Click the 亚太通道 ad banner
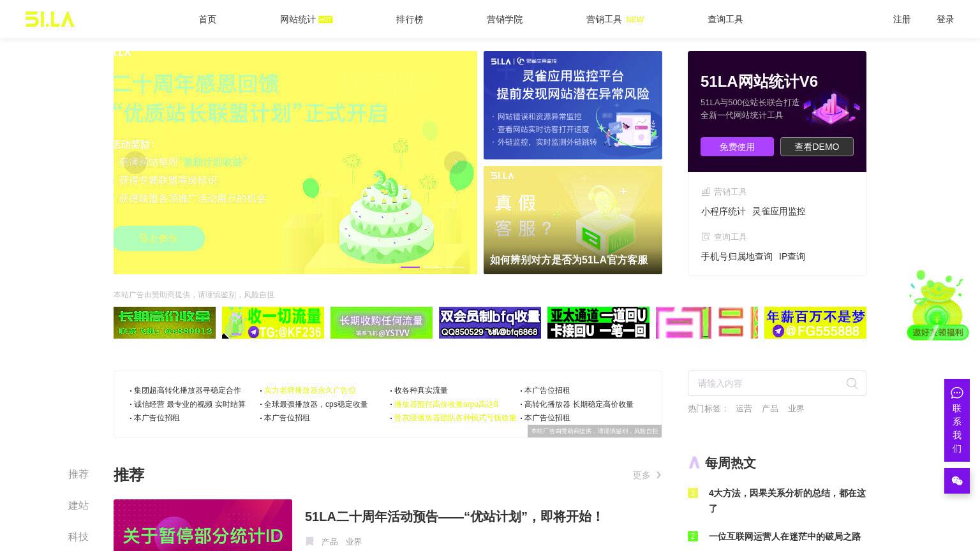The width and height of the screenshot is (980, 551). click(598, 323)
